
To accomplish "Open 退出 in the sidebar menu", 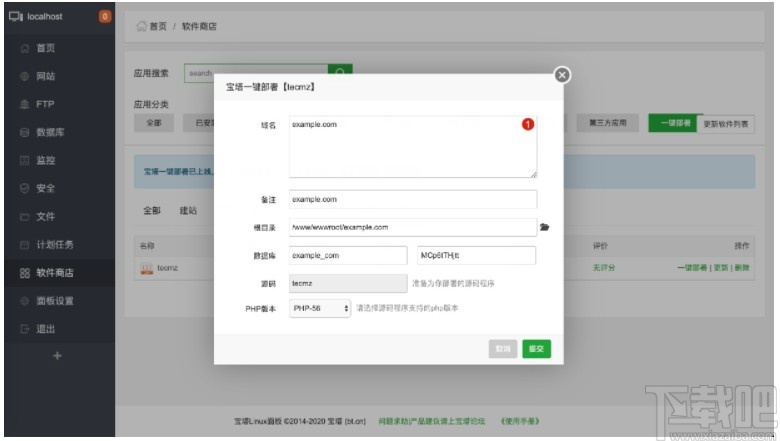I will pos(46,329).
